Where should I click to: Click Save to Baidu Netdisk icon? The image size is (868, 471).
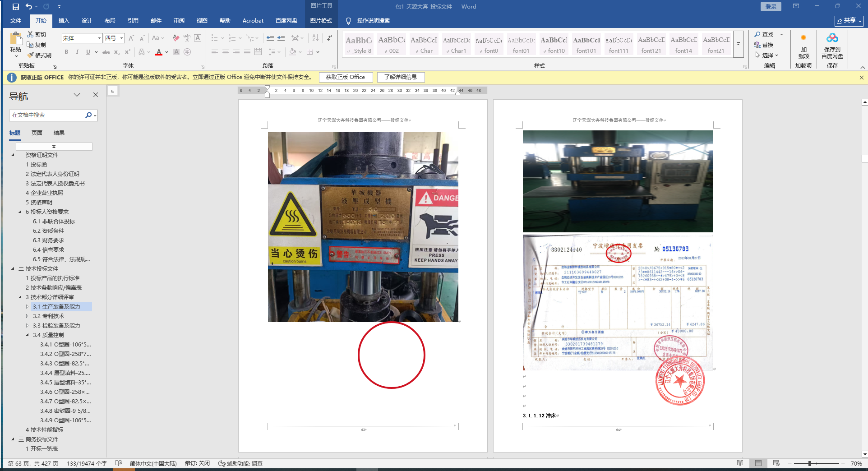832,38
